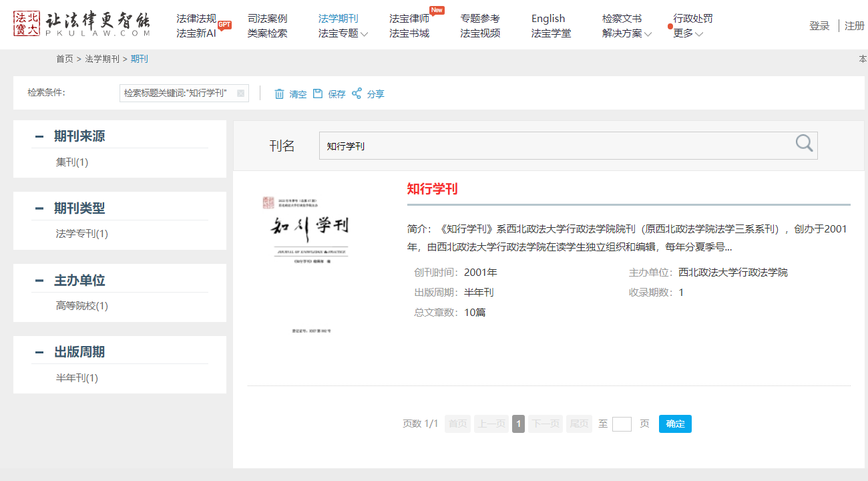
Task: Collapse the 出版周期 filter section
Action: [39, 352]
